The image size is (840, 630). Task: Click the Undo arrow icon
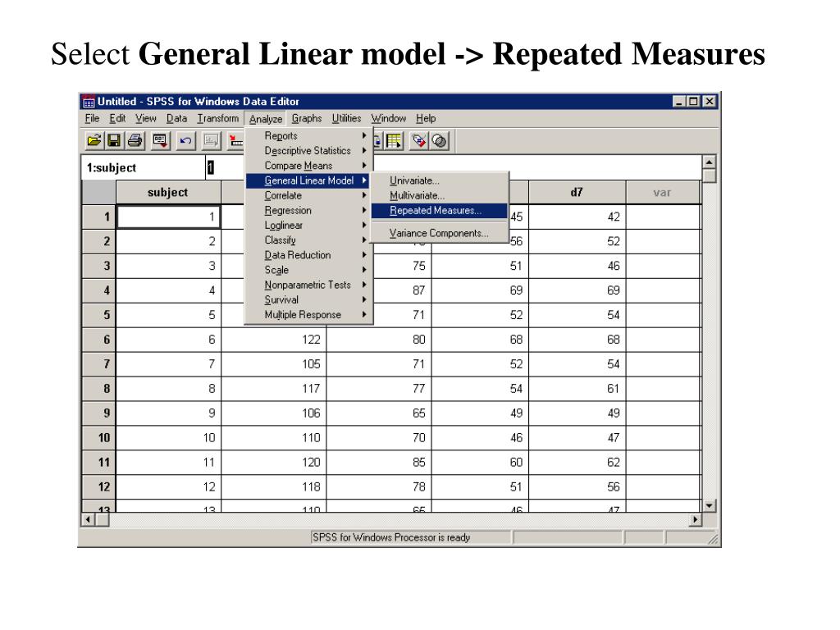pyautogui.click(x=186, y=141)
